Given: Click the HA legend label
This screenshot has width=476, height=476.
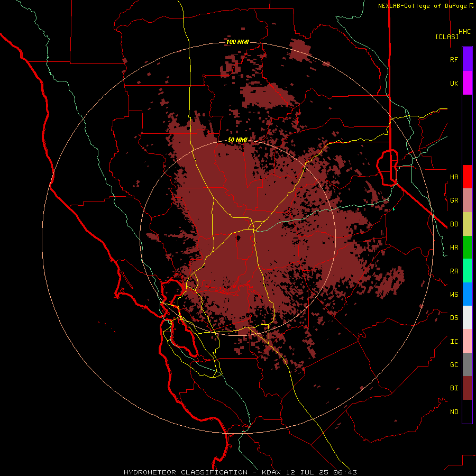Looking at the screenshot, I should [x=454, y=177].
